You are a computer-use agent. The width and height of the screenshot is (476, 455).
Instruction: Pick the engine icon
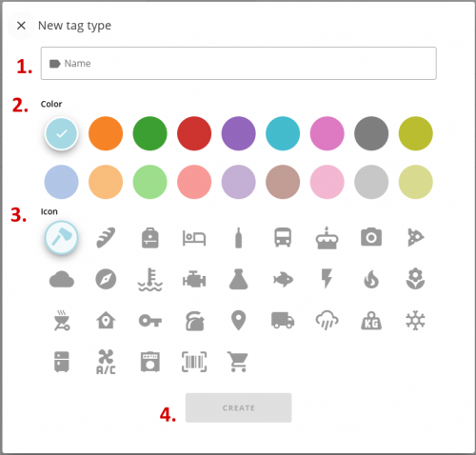point(194,280)
